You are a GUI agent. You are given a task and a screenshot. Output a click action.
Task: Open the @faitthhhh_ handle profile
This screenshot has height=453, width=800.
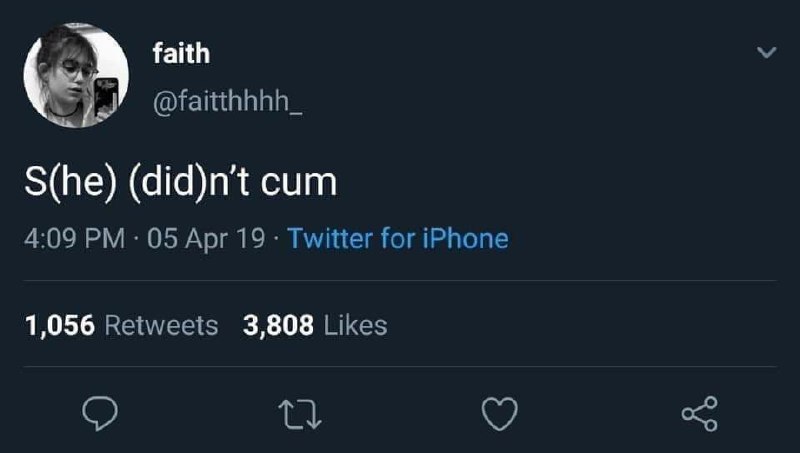tap(228, 100)
